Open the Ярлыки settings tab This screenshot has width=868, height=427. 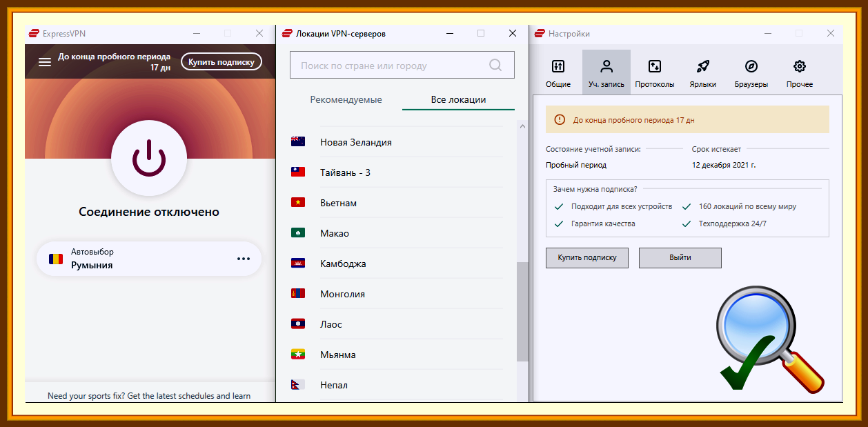point(703,72)
